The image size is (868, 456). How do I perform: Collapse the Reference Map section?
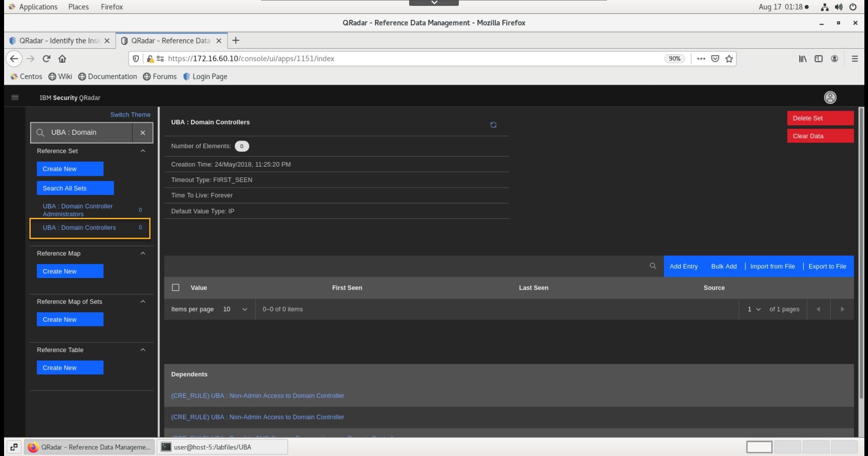point(143,254)
